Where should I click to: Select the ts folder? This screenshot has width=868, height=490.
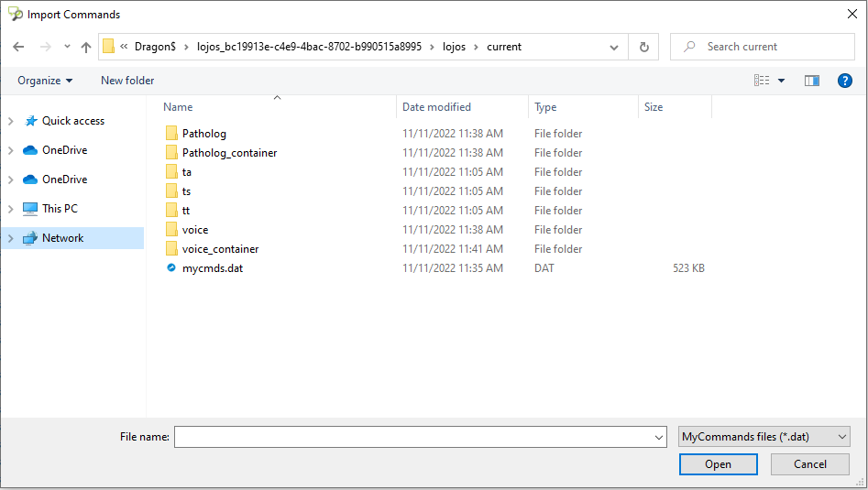(x=186, y=191)
